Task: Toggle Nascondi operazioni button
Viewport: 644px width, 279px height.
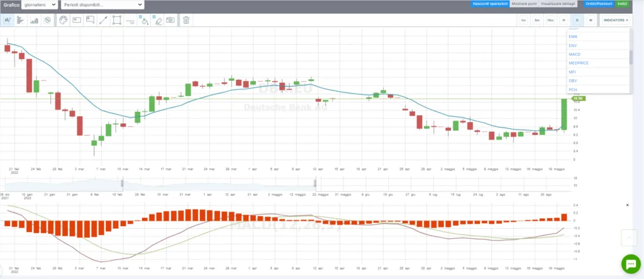Action: pos(490,4)
